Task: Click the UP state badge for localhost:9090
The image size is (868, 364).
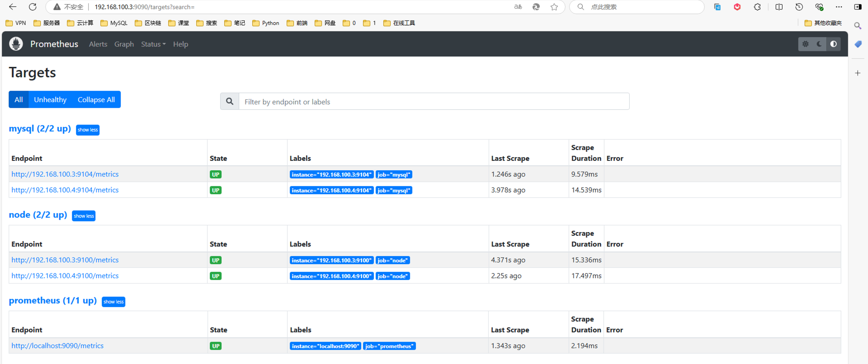Action: coord(216,346)
